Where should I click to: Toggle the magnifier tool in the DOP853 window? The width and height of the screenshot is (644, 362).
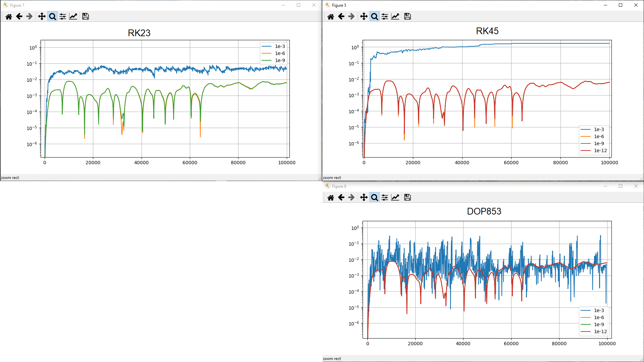pos(374,197)
